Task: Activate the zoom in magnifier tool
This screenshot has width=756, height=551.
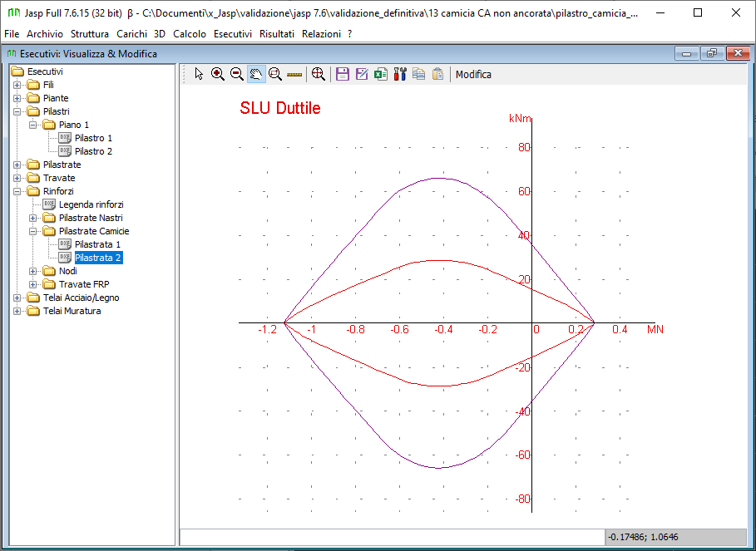Action: pyautogui.click(x=218, y=74)
